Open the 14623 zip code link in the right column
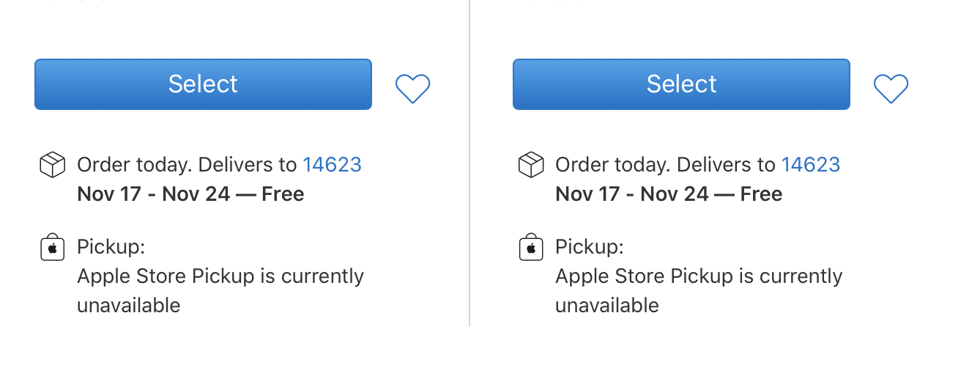Image resolution: width=980 pixels, height=387 pixels. 810,165
